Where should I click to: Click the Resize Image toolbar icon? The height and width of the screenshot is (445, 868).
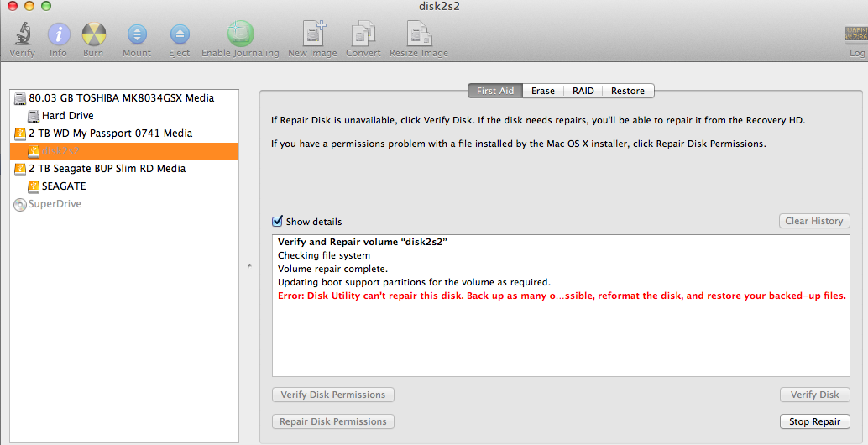click(419, 34)
